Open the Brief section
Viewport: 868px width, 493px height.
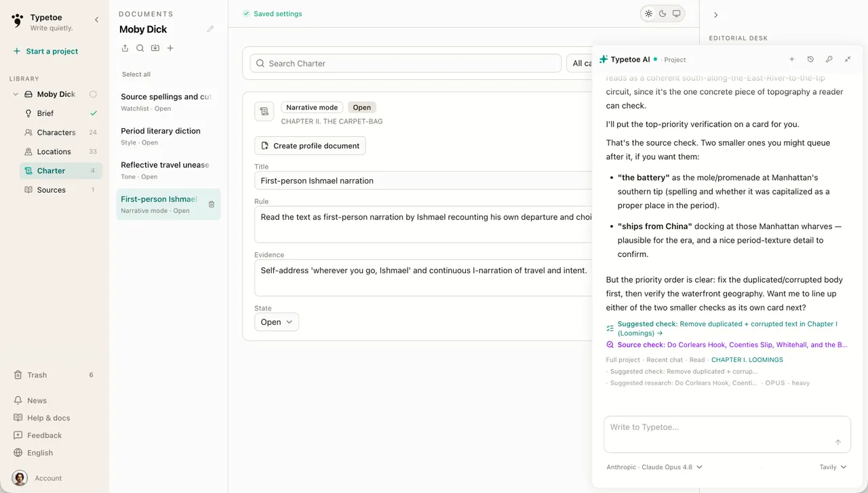coord(60,113)
